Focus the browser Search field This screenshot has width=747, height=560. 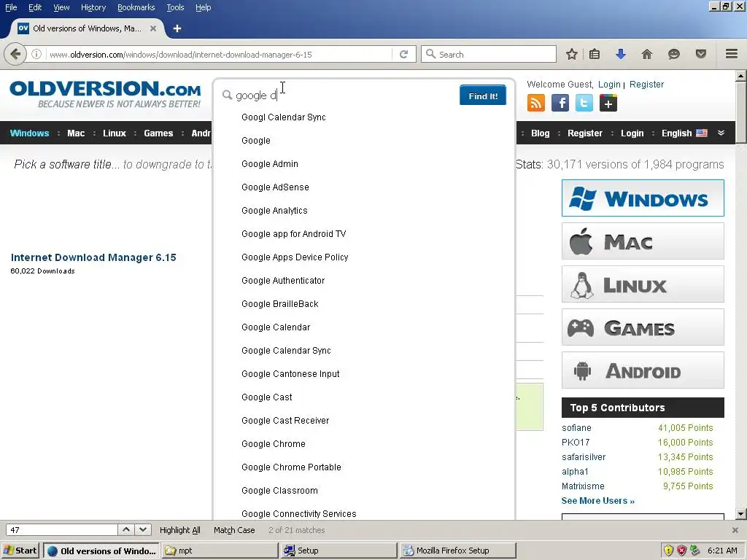coord(488,54)
